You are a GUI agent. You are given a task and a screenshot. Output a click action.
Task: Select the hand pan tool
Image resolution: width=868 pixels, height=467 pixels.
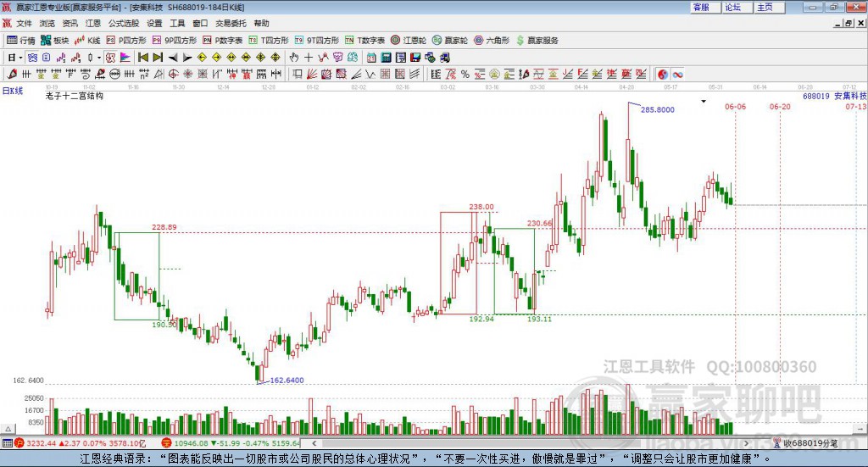[x=293, y=58]
